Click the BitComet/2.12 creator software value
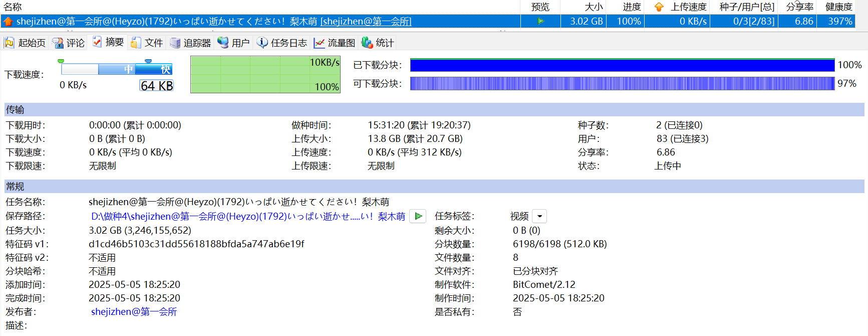The width and height of the screenshot is (868, 336). [544, 284]
